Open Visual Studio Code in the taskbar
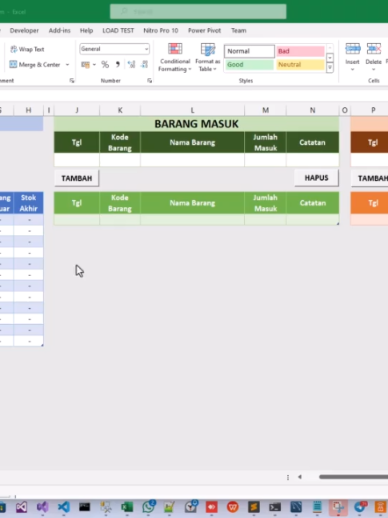This screenshot has height=518, width=388. 64,507
